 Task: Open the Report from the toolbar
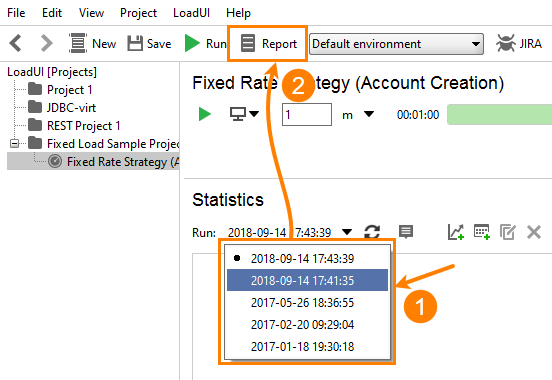pyautogui.click(x=268, y=44)
